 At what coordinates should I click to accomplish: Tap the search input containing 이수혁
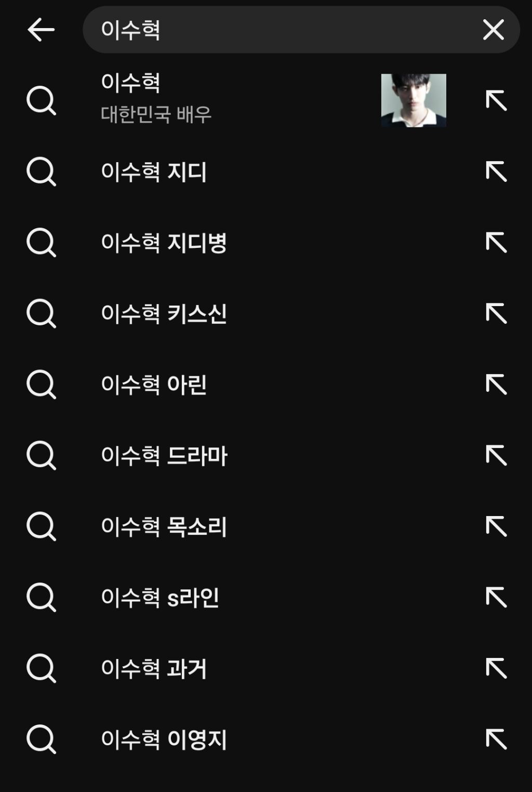[x=281, y=30]
